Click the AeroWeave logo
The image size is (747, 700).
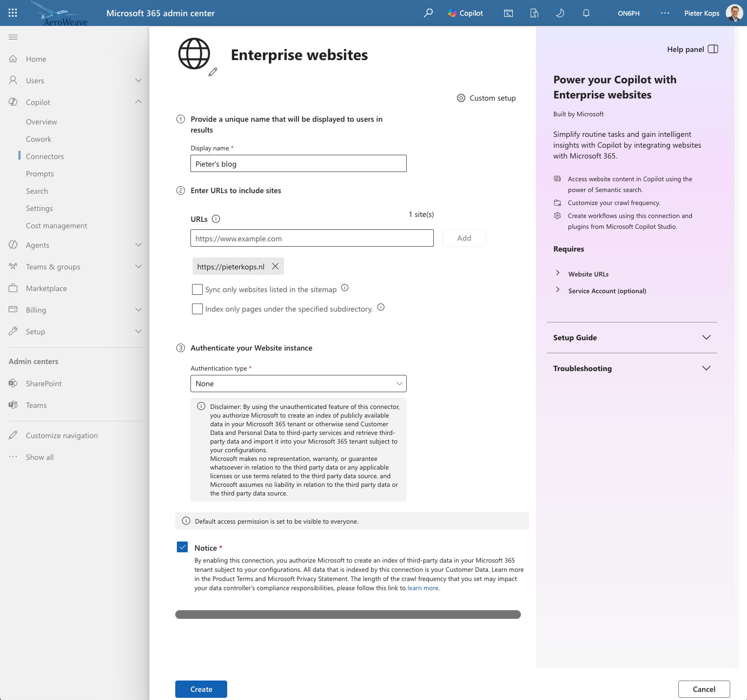pyautogui.click(x=60, y=14)
